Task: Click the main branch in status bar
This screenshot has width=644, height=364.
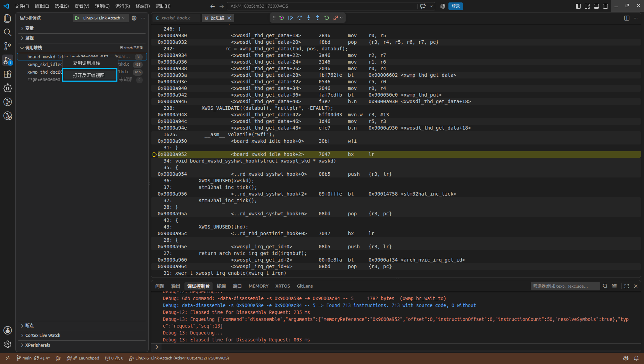Action: [x=24, y=358]
